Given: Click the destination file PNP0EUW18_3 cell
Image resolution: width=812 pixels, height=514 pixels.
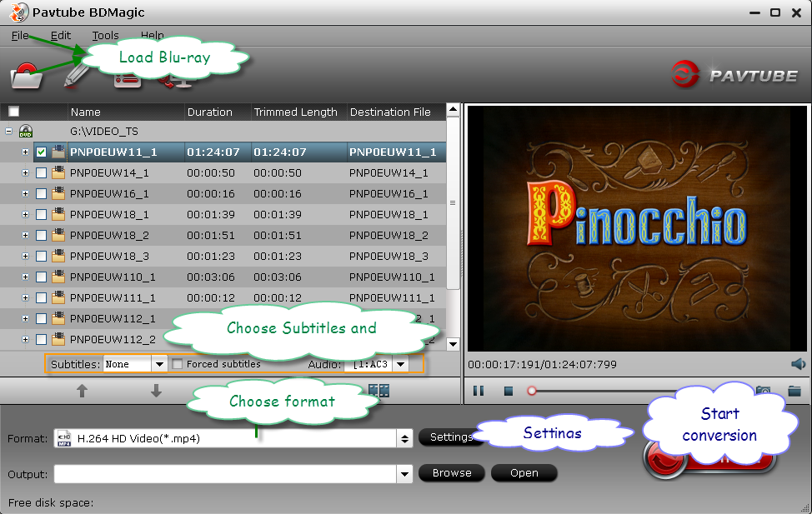Looking at the screenshot, I should click(388, 257).
